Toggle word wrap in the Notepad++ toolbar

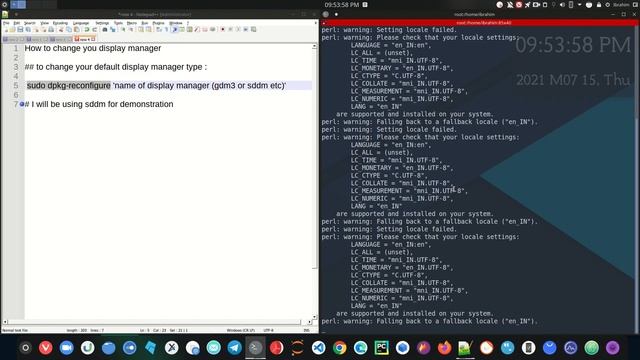tap(158, 29)
